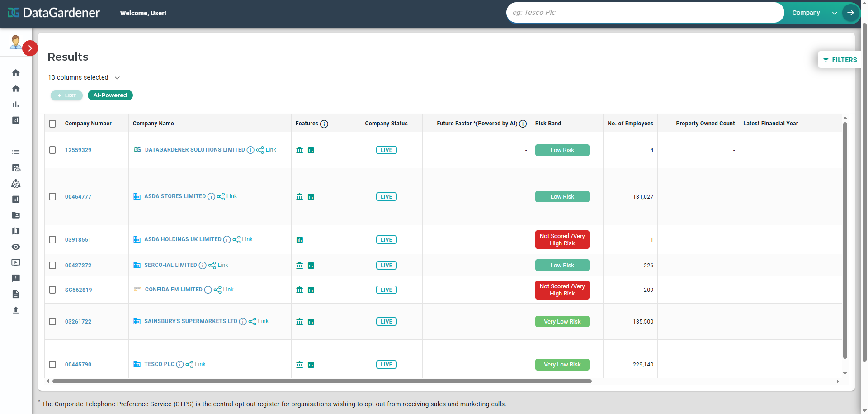This screenshot has height=414, width=868.
Task: Click the red sidebar expand arrow
Action: click(30, 48)
